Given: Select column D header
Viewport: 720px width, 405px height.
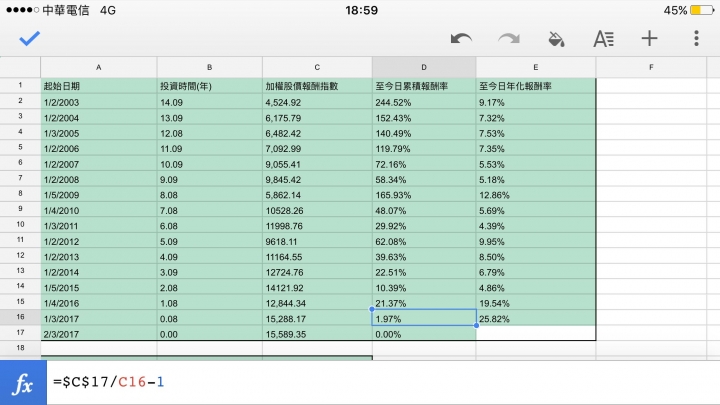Looking at the screenshot, I should (424, 68).
